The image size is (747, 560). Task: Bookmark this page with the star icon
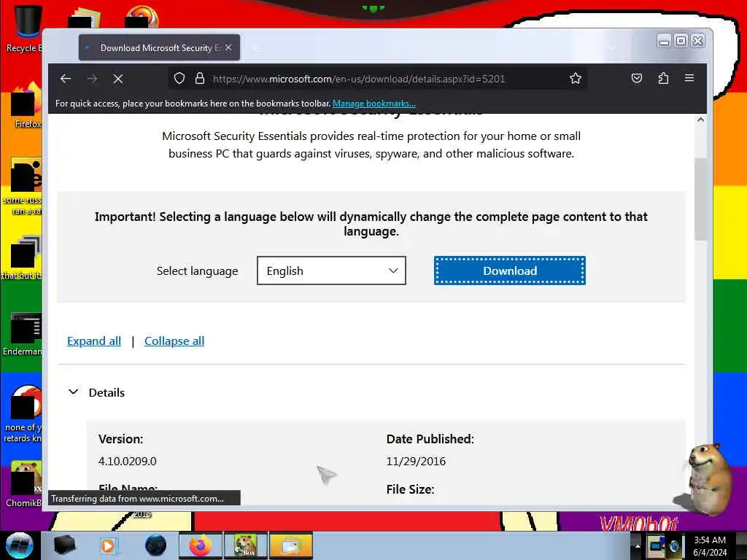[576, 79]
